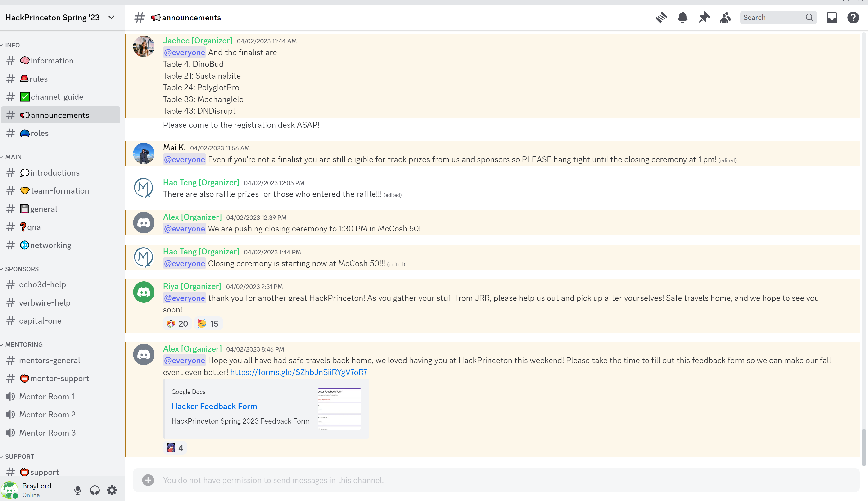Toggle headphones deafen button

click(x=95, y=490)
